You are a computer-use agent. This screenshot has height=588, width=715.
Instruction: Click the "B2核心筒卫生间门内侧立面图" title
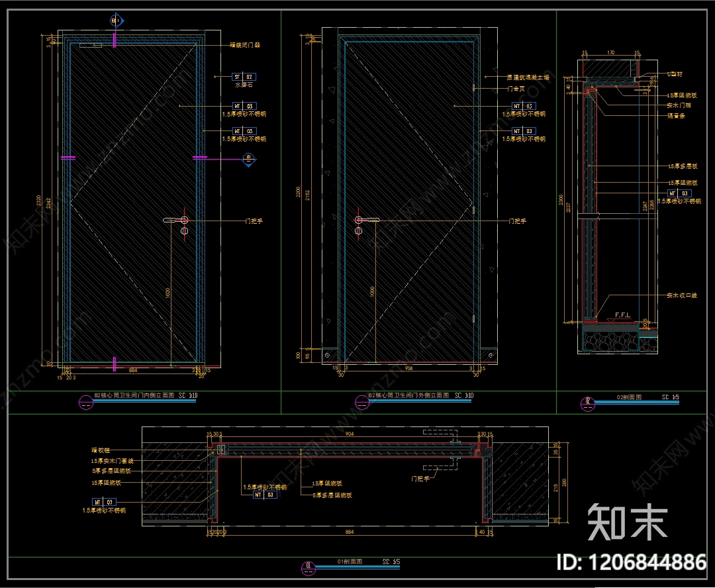coord(134,395)
